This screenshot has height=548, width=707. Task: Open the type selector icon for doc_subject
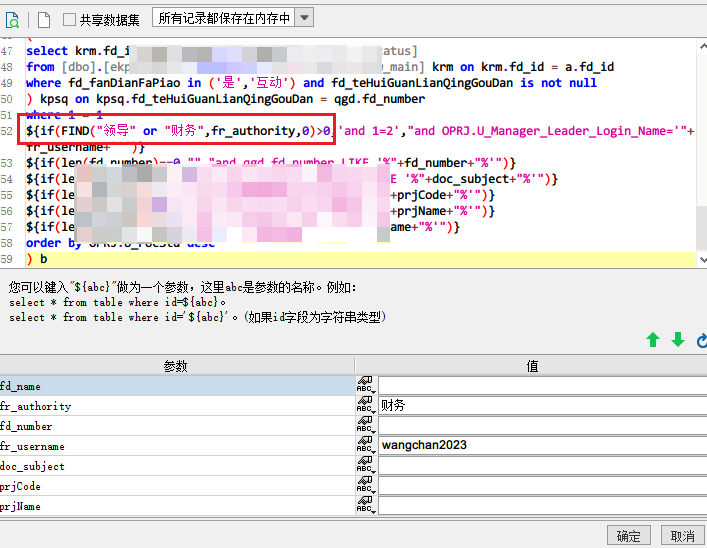pos(365,465)
